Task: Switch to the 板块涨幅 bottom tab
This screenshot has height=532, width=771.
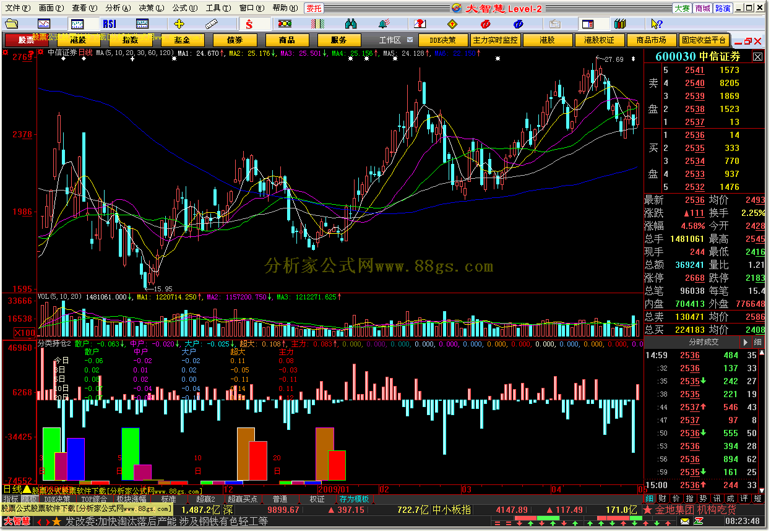Action: [x=132, y=499]
